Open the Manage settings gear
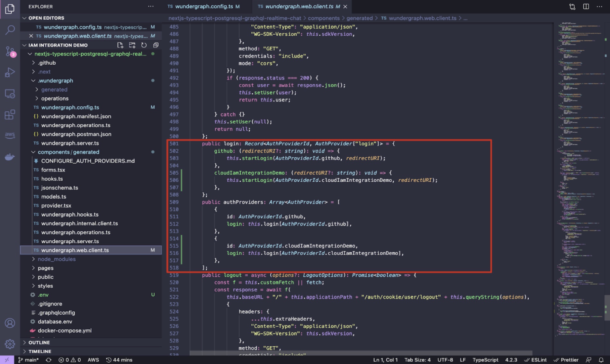This screenshot has height=364, width=610. 10,344
